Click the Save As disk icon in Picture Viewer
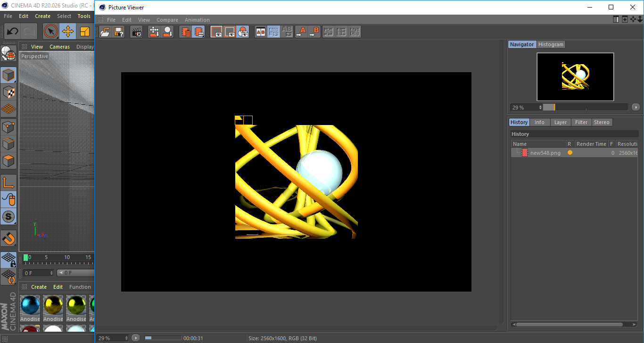This screenshot has width=644, height=343. point(119,32)
